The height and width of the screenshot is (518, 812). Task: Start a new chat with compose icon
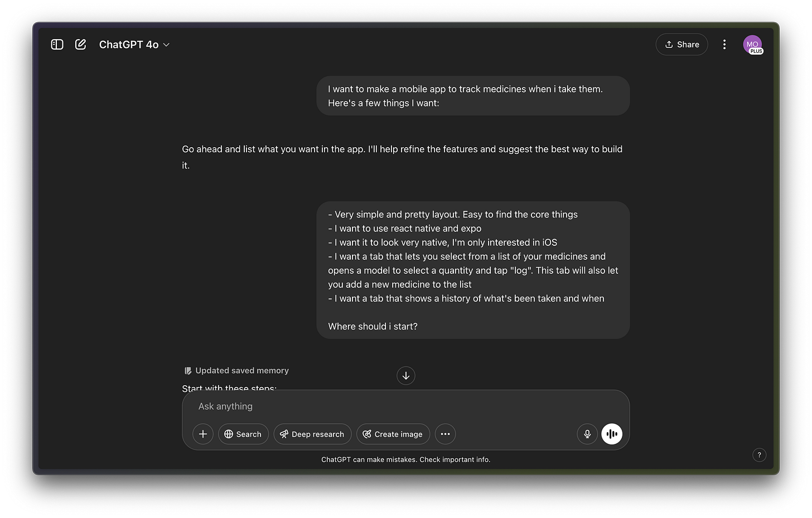(81, 45)
